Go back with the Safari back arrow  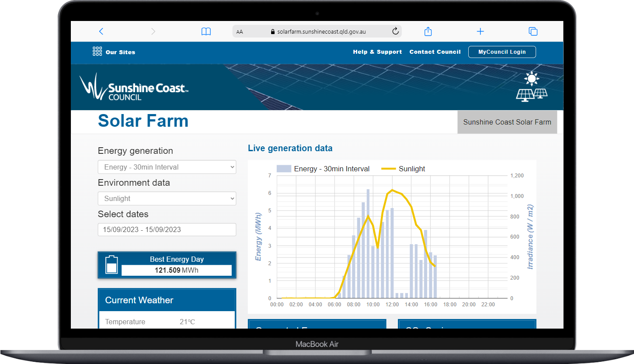(101, 31)
